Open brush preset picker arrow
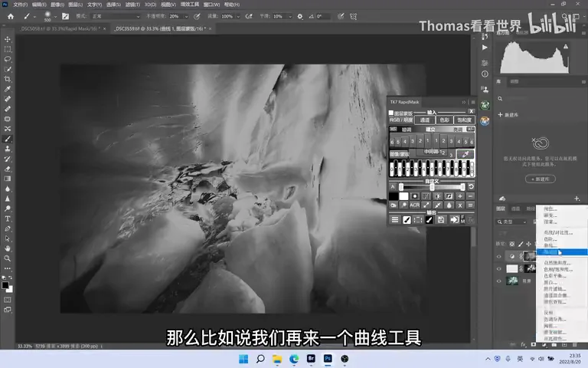 55,17
